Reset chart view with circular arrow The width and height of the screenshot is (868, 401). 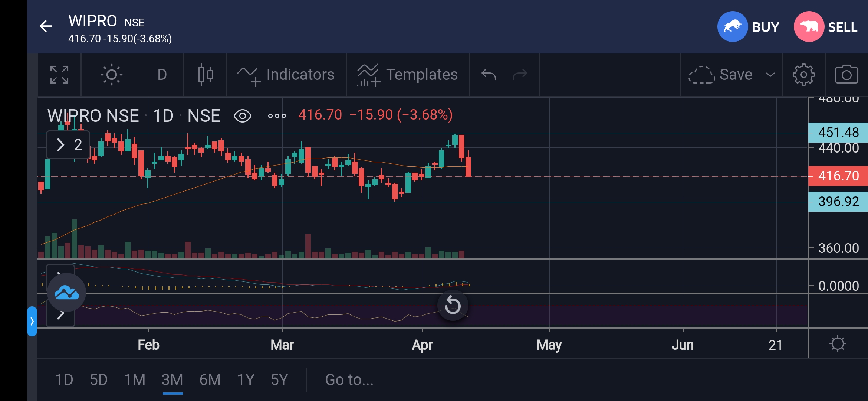[x=453, y=305]
